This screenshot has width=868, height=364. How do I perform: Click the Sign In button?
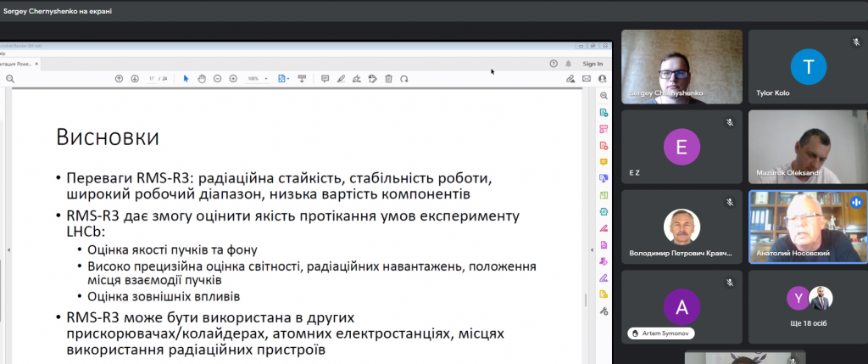(593, 64)
